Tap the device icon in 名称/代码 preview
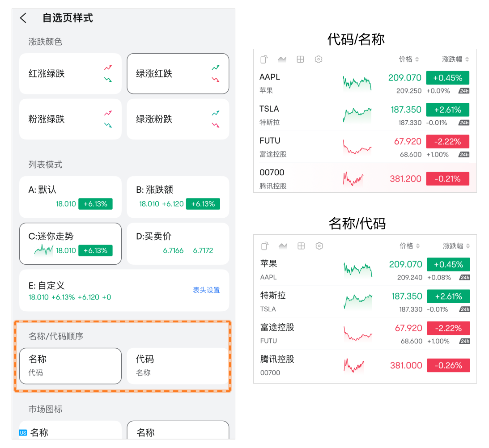The image size is (489, 448). click(265, 246)
